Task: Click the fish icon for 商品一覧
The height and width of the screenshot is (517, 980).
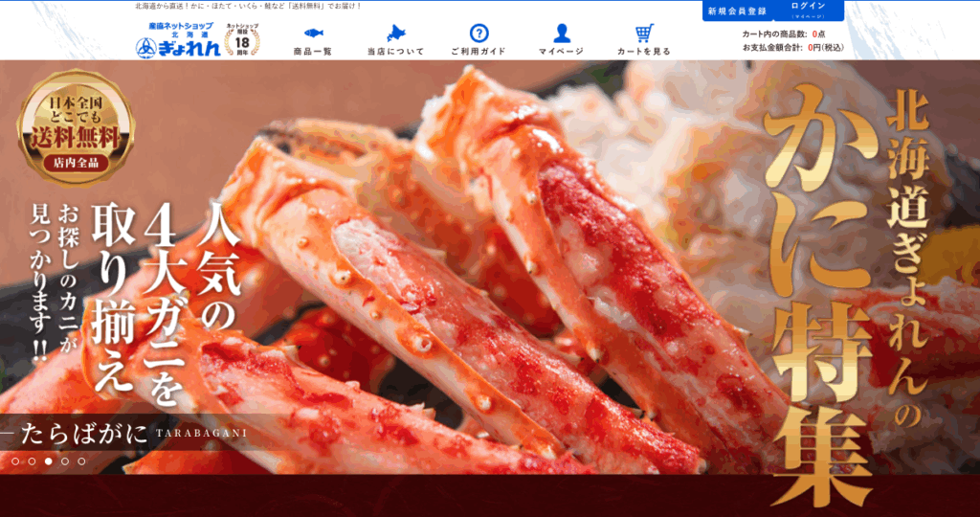Action: coord(313,33)
